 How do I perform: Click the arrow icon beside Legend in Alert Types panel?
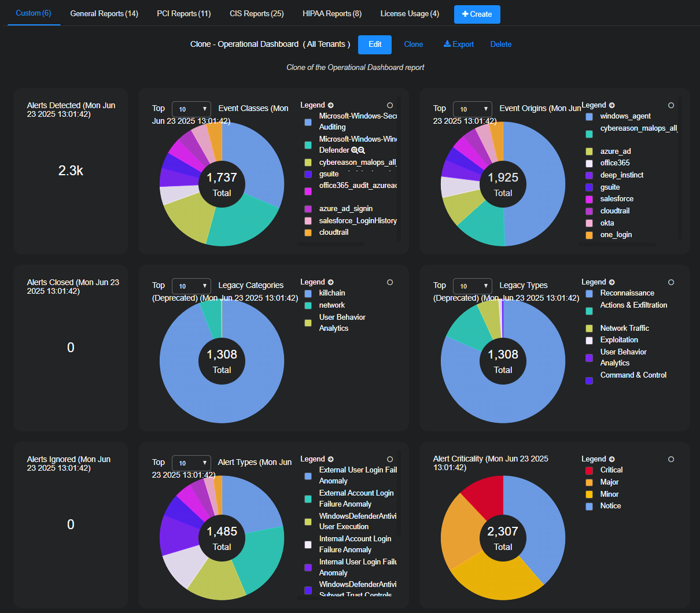tap(330, 459)
